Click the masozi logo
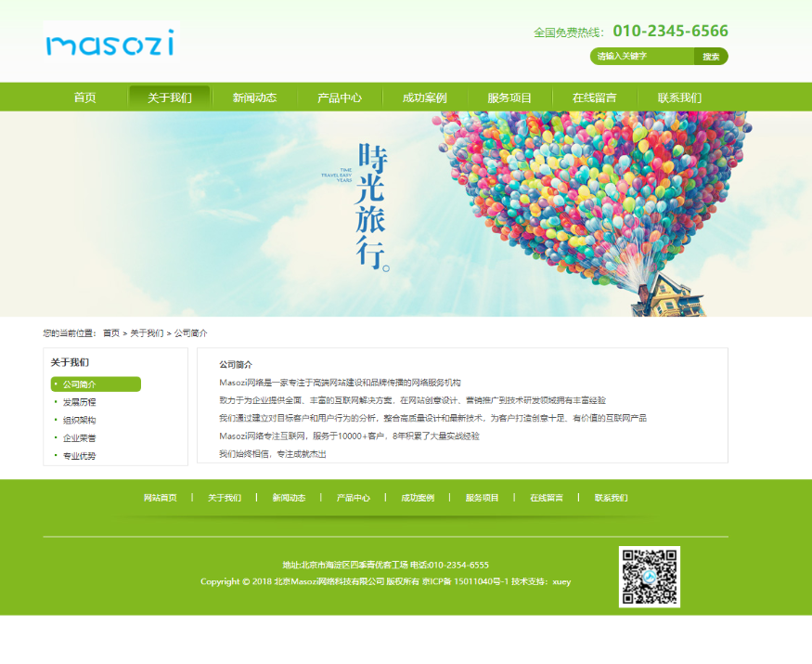812x664 pixels. 111,42
